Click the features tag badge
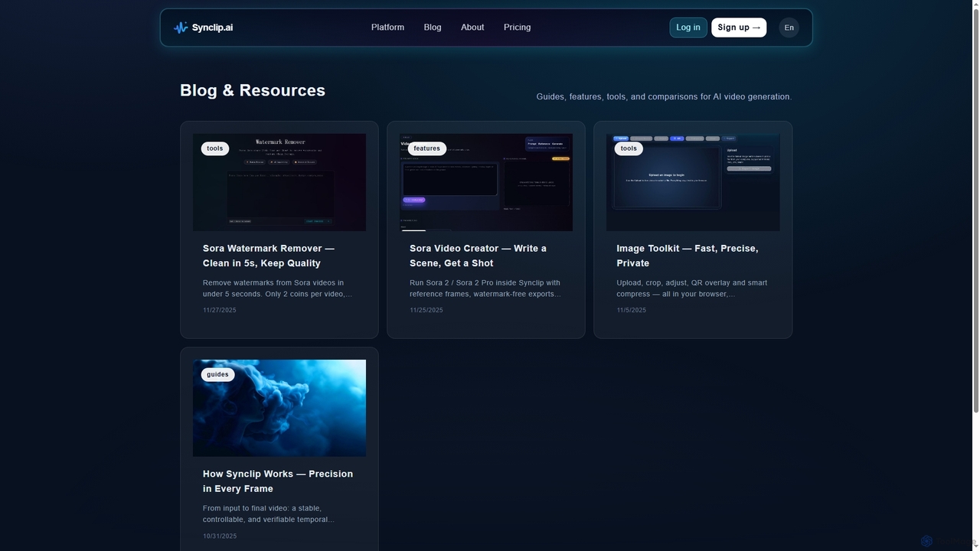Viewport: 980px width, 551px height. pos(427,148)
